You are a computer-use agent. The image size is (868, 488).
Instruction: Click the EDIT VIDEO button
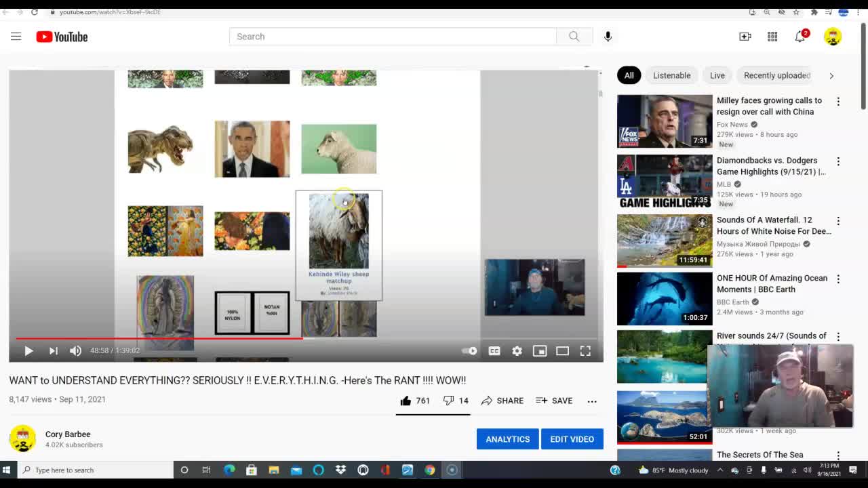(572, 439)
